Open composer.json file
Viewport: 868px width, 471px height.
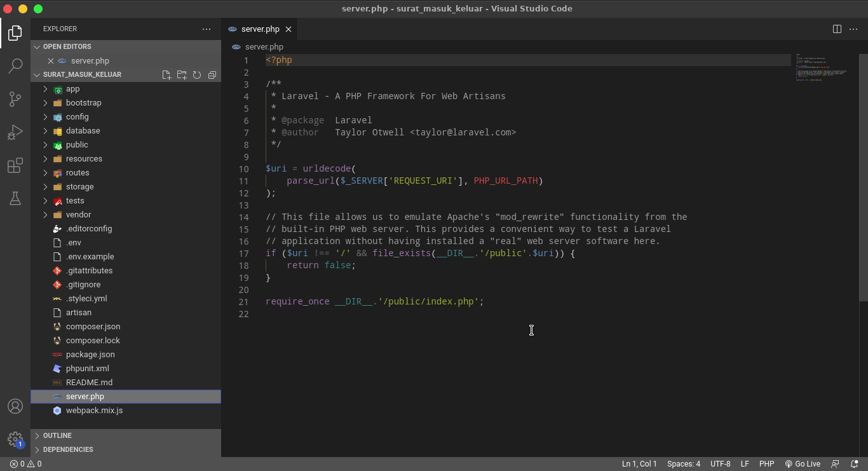coord(126,327)
